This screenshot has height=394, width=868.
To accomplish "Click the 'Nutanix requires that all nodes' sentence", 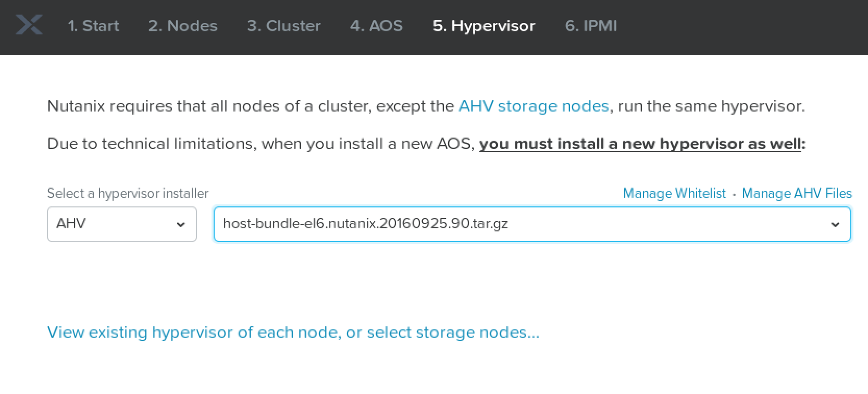I will [x=250, y=106].
